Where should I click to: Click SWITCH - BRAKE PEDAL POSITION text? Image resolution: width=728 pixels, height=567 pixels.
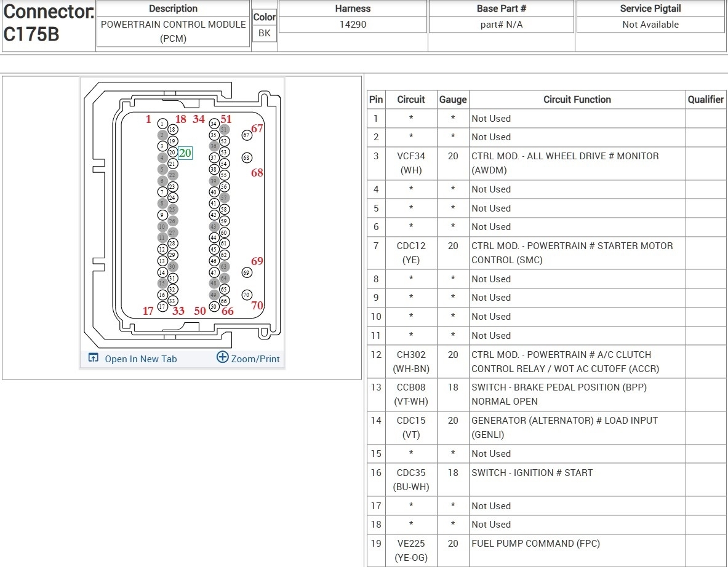pos(559,394)
